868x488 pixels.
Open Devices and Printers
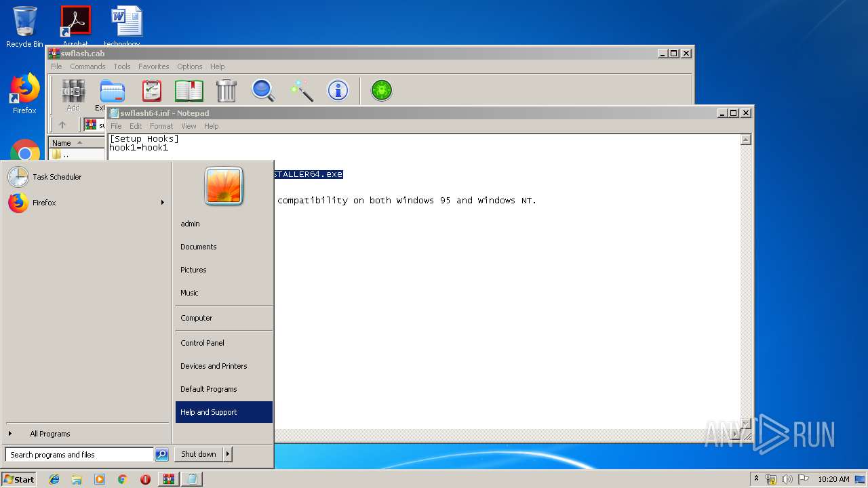[x=224, y=366]
